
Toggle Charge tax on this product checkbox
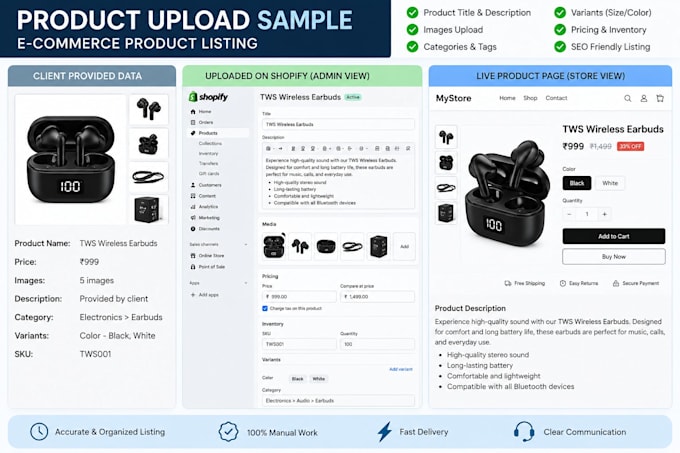pyautogui.click(x=265, y=308)
